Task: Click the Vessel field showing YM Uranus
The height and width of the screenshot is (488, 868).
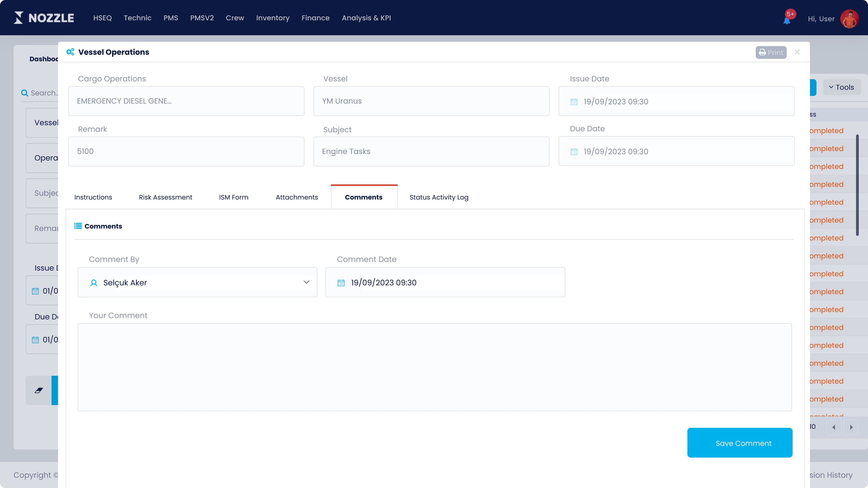Action: 431,101
